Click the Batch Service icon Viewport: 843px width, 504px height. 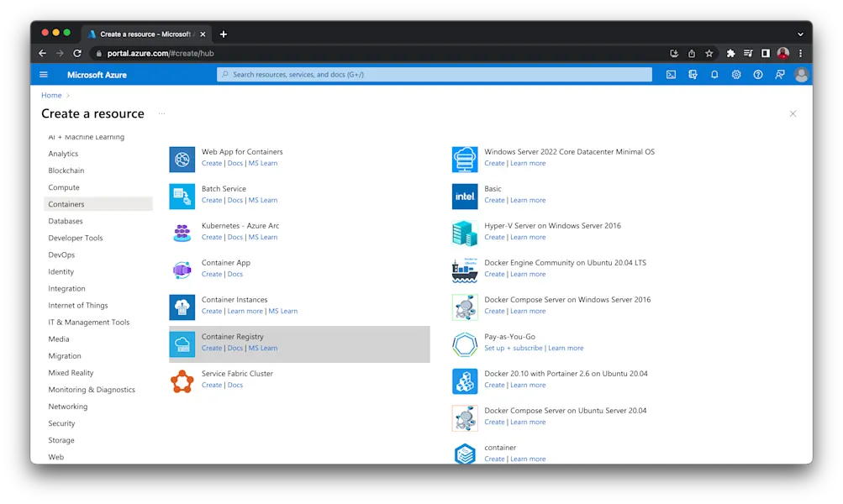(181, 196)
